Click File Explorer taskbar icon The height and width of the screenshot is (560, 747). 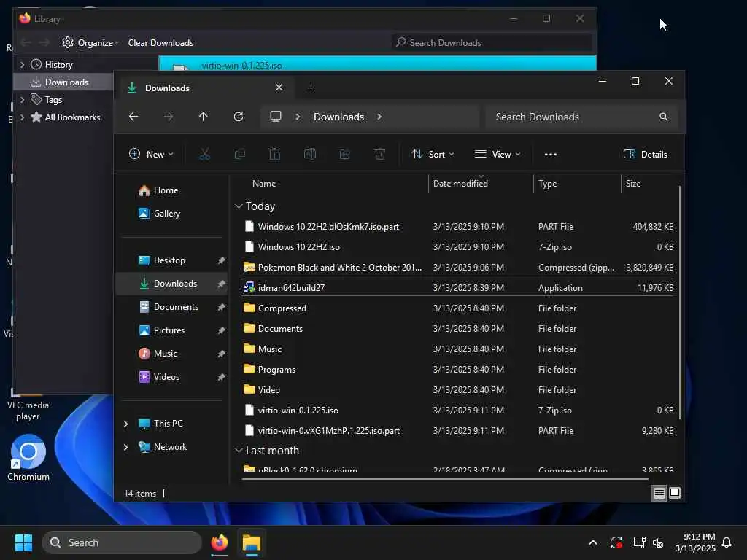[252, 542]
